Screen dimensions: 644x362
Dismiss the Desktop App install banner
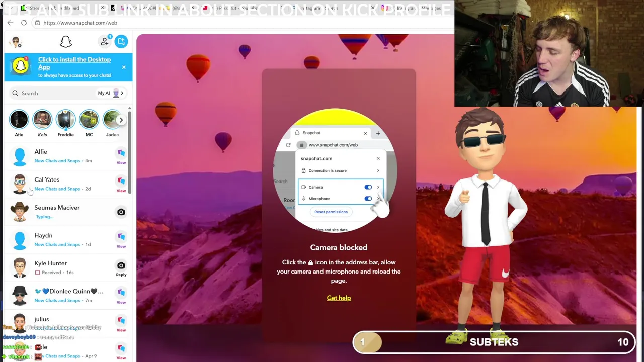click(124, 67)
